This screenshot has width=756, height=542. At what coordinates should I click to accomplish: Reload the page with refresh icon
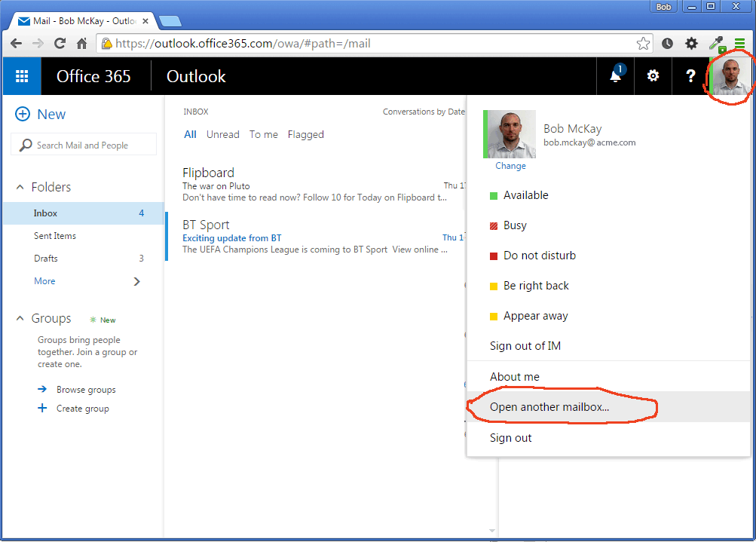(60, 44)
